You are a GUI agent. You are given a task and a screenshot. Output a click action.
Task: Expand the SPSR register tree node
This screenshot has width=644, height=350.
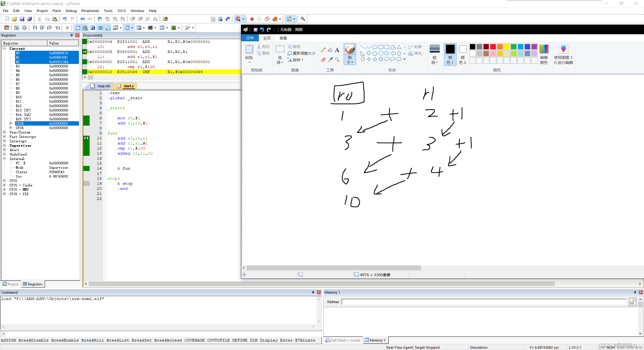click(11, 128)
